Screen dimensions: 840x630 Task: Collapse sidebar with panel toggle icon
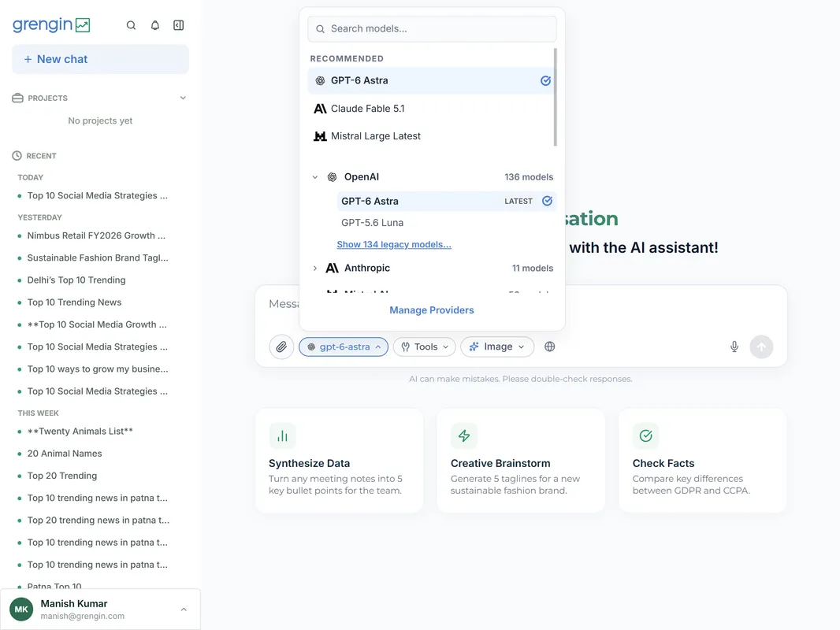click(x=178, y=25)
